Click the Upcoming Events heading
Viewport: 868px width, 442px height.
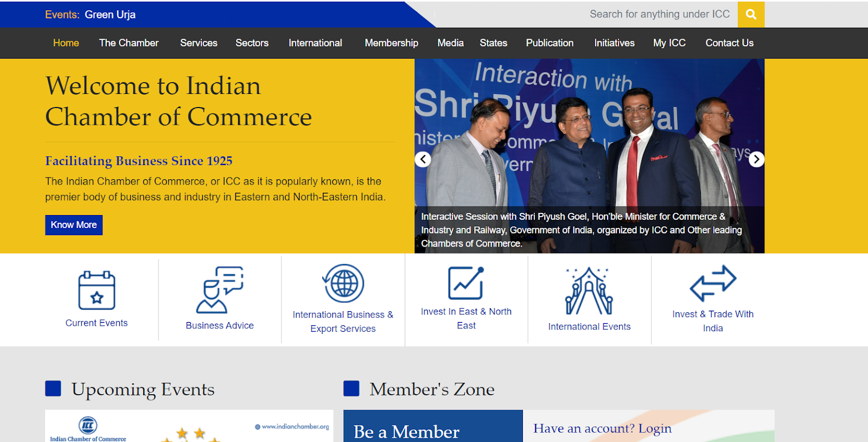point(143,389)
